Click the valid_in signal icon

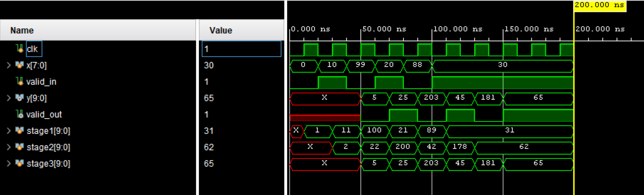[19, 82]
